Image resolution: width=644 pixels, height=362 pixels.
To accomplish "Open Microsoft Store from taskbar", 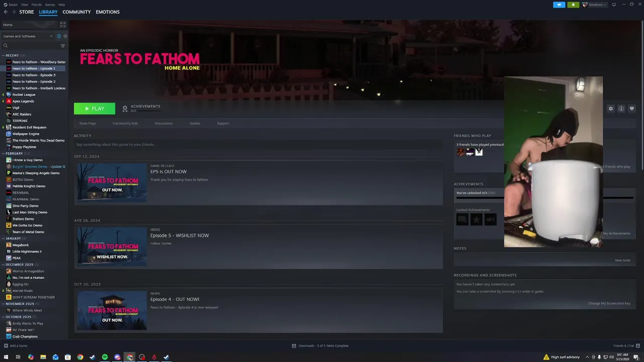I will (x=68, y=357).
